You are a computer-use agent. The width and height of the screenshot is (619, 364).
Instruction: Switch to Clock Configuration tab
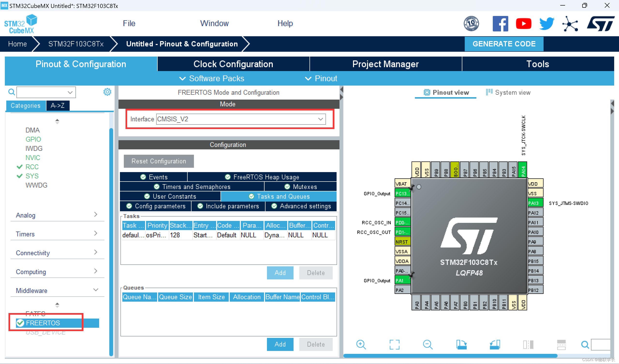(x=233, y=64)
